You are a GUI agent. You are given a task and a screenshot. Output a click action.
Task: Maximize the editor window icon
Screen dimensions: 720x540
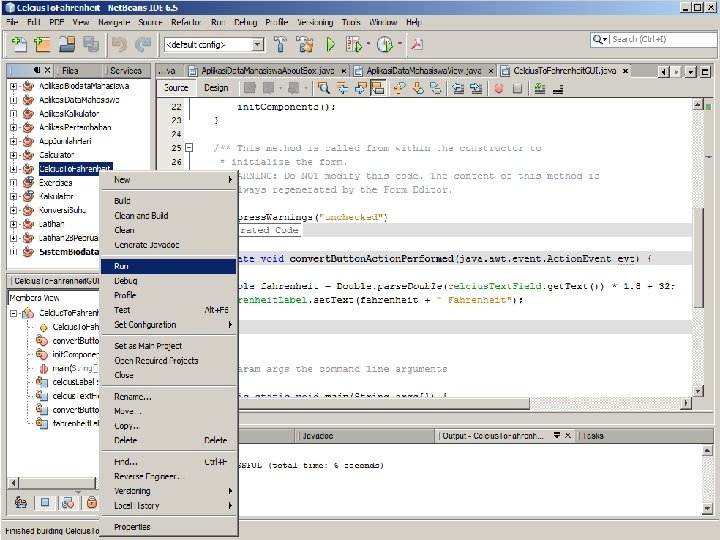coord(705,71)
